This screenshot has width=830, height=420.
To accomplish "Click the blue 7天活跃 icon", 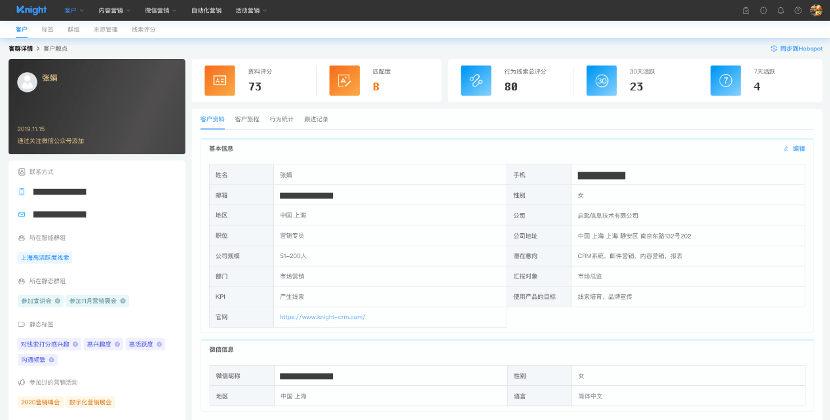I will click(726, 81).
